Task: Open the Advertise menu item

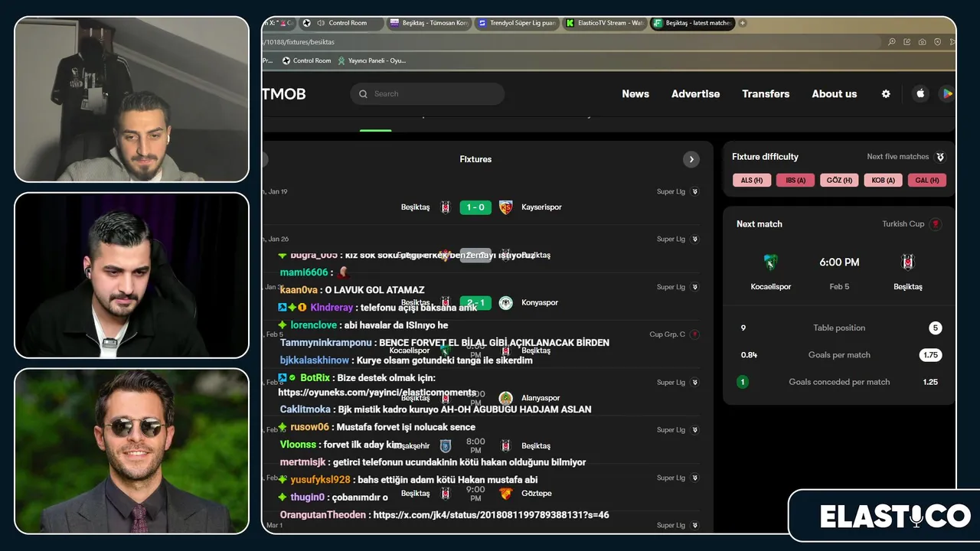Action: 695,93
